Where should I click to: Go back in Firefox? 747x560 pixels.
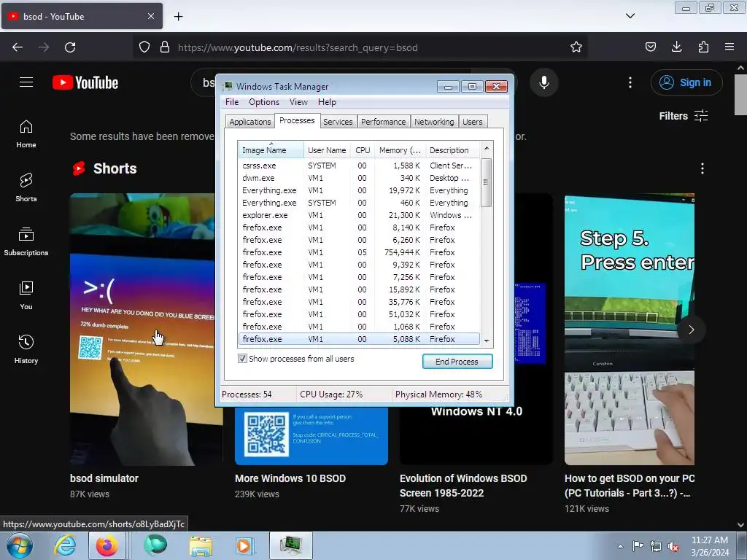tap(18, 47)
